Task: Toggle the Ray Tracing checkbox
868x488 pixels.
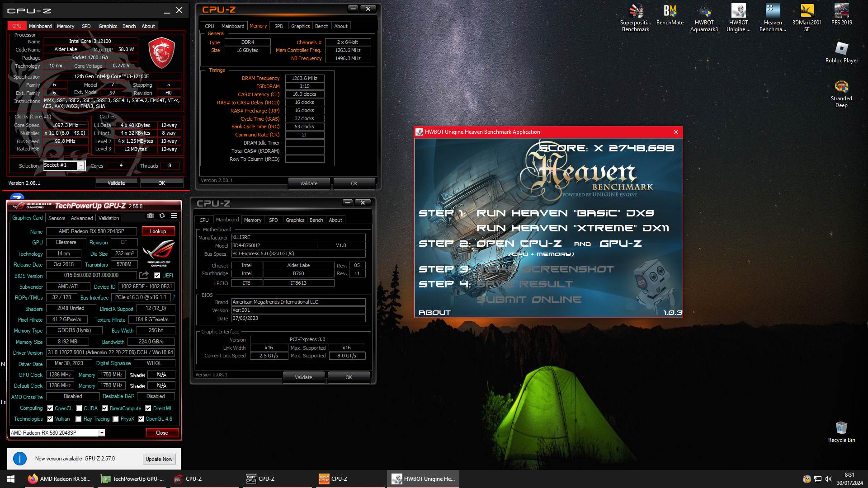Action: point(79,419)
